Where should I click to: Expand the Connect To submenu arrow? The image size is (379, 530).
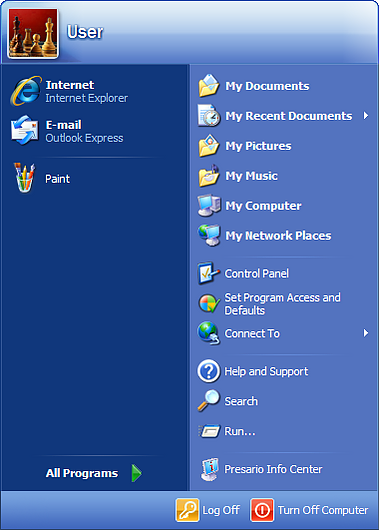pyautogui.click(x=366, y=333)
